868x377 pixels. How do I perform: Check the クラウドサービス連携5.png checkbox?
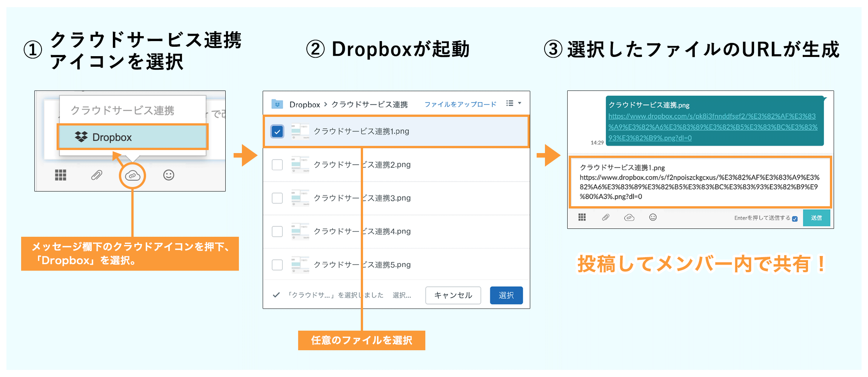coord(277,265)
